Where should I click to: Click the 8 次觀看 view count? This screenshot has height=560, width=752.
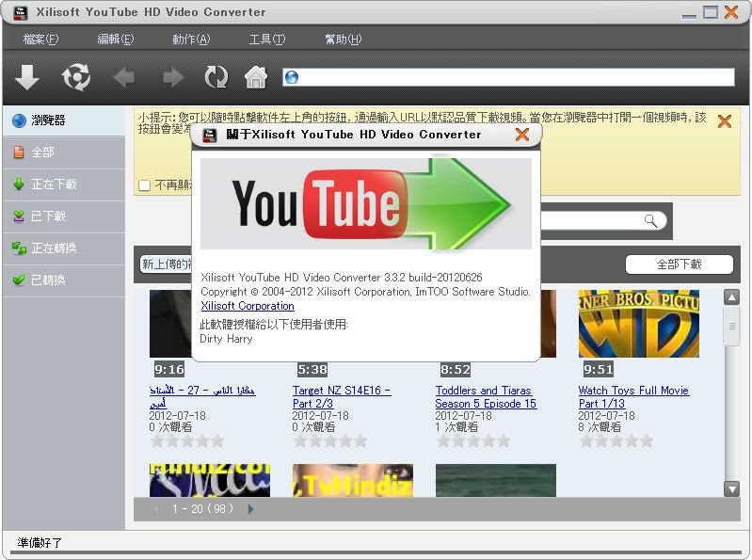tap(600, 427)
